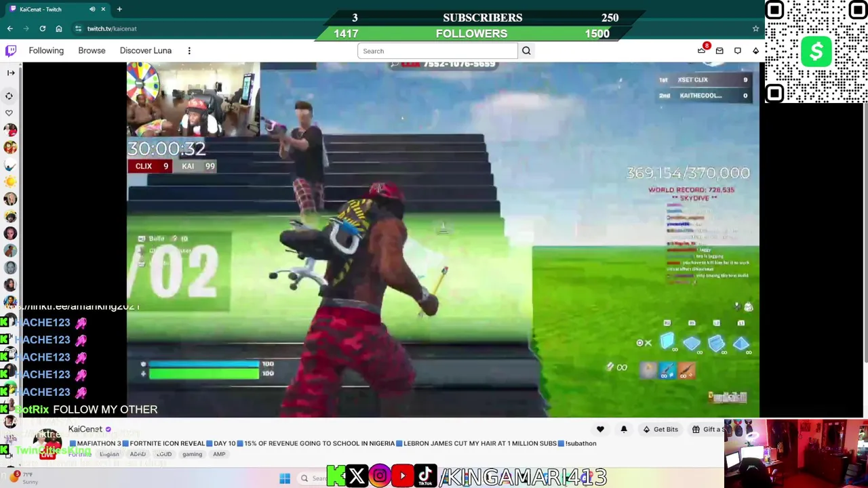This screenshot has height=488, width=868.
Task: Go back with browser back arrow
Action: coord(10,28)
